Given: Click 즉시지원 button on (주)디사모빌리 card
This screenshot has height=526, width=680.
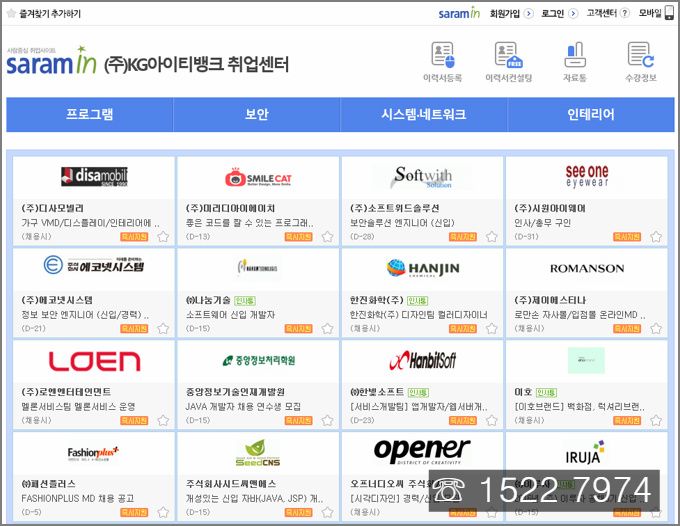Looking at the screenshot, I should pos(134,237).
